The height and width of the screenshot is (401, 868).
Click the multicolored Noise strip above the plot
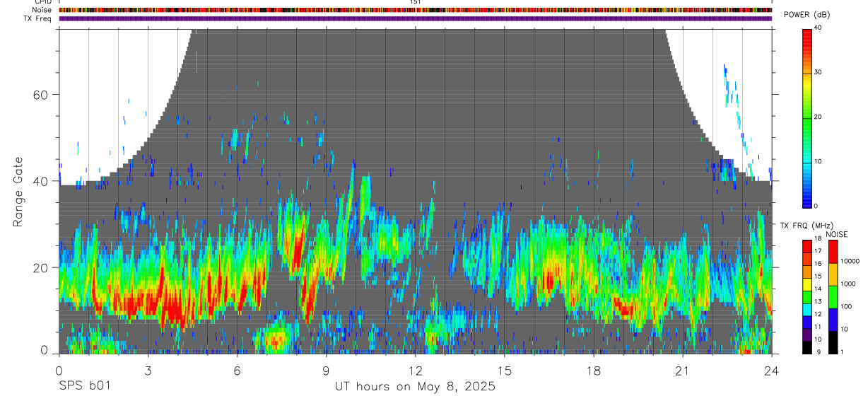pos(416,10)
